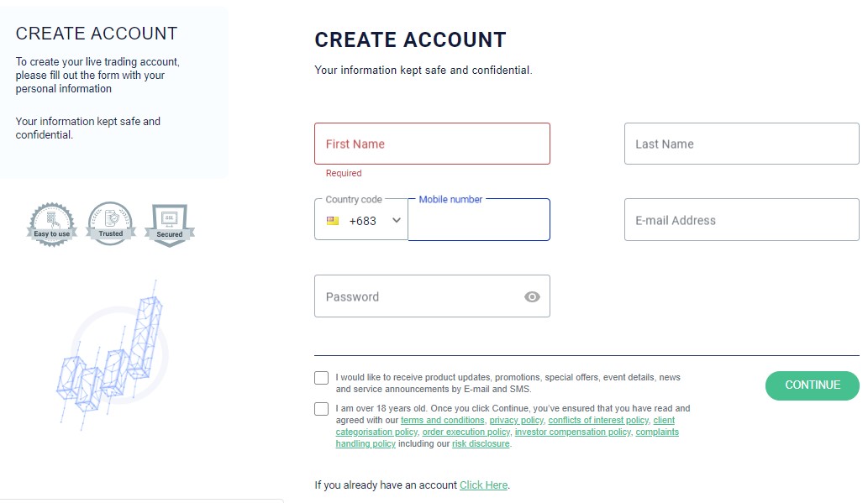Image resolution: width=868 pixels, height=503 pixels.
Task: Open the terms and conditions link
Action: [x=442, y=420]
